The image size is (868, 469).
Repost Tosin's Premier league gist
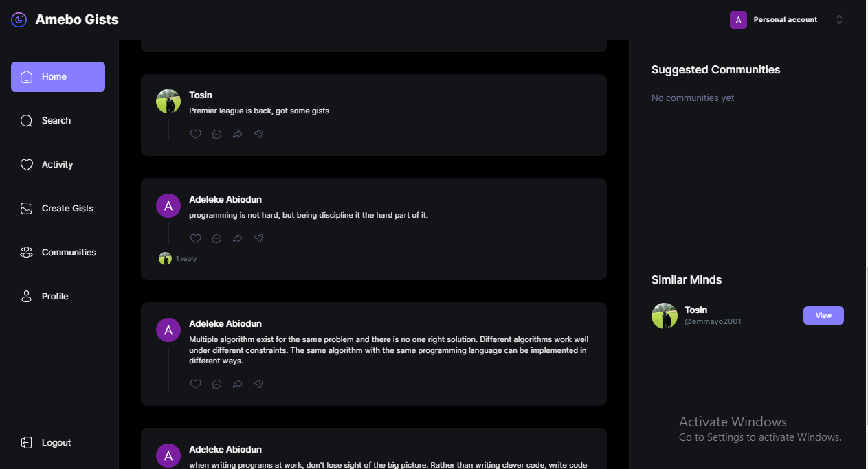[x=237, y=135]
